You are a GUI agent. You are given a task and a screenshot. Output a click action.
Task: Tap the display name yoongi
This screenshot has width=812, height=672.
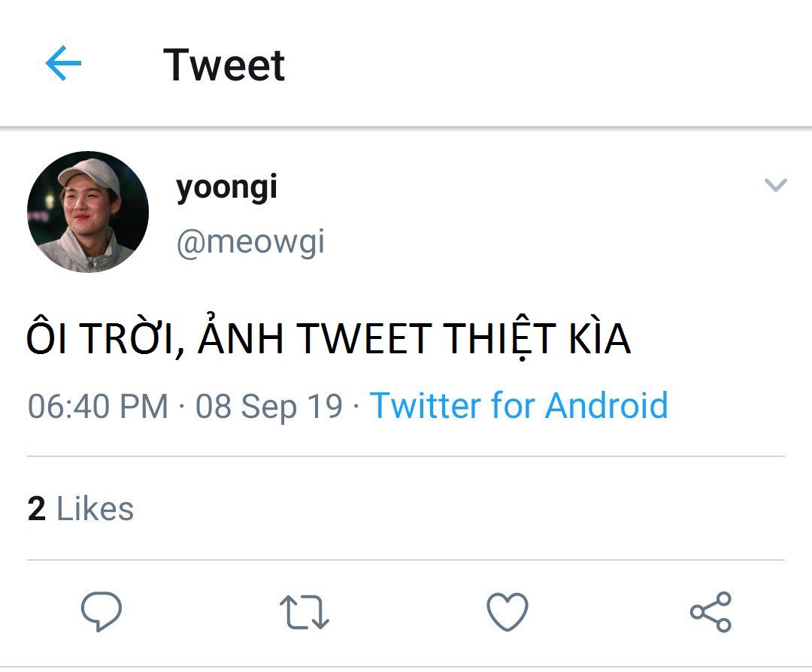[226, 187]
